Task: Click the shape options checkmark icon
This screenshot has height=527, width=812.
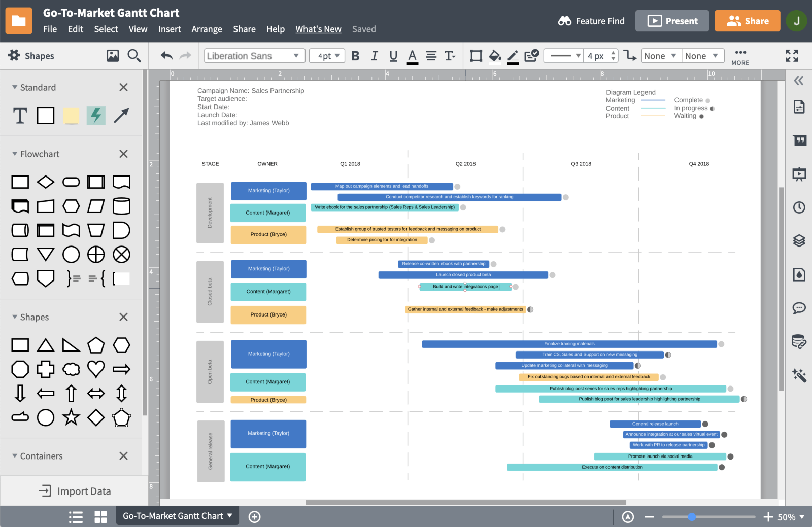Action: click(531, 55)
